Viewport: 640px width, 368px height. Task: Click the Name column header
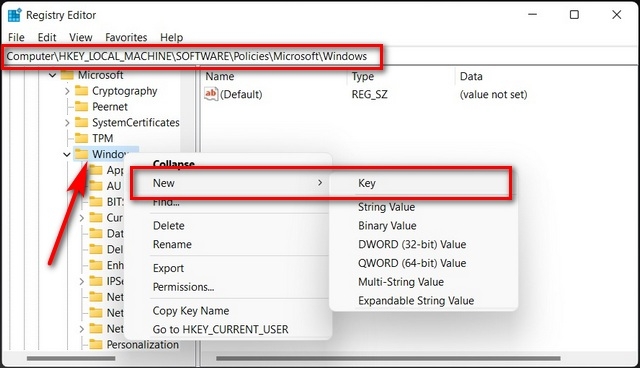click(x=220, y=76)
